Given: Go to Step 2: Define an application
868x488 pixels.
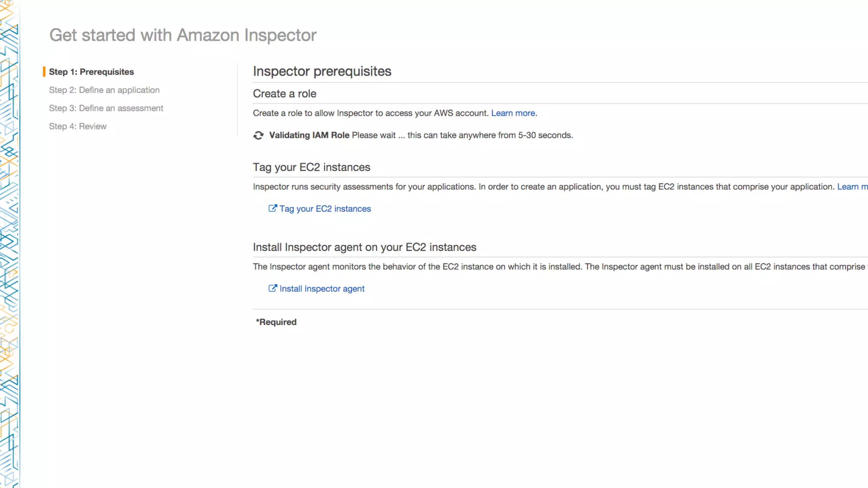Looking at the screenshot, I should pyautogui.click(x=104, y=90).
